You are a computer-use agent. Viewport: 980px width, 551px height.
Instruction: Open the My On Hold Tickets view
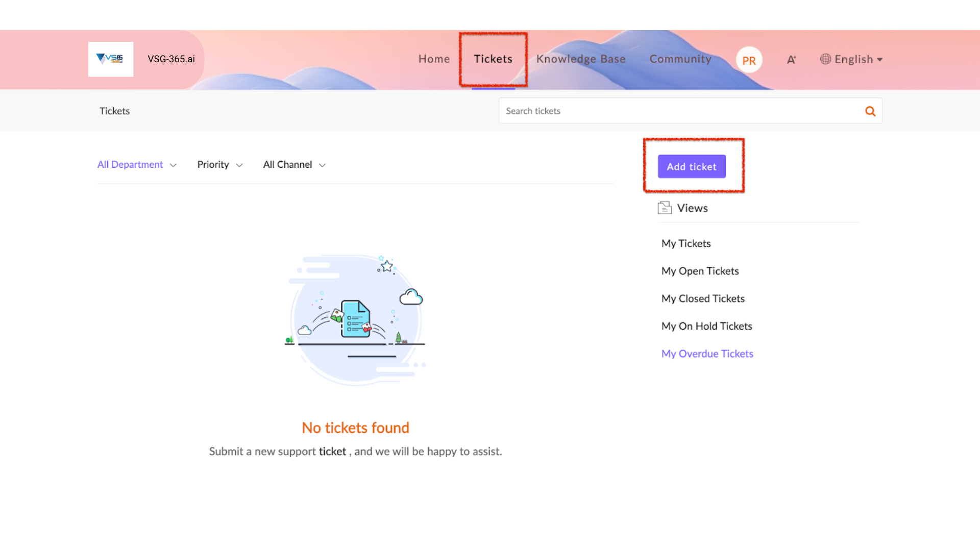[706, 326]
